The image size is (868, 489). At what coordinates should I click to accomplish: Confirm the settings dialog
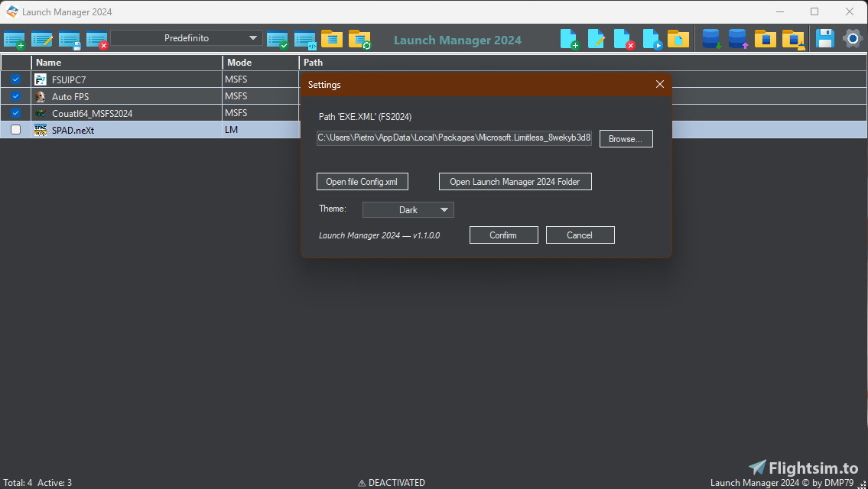tap(503, 235)
